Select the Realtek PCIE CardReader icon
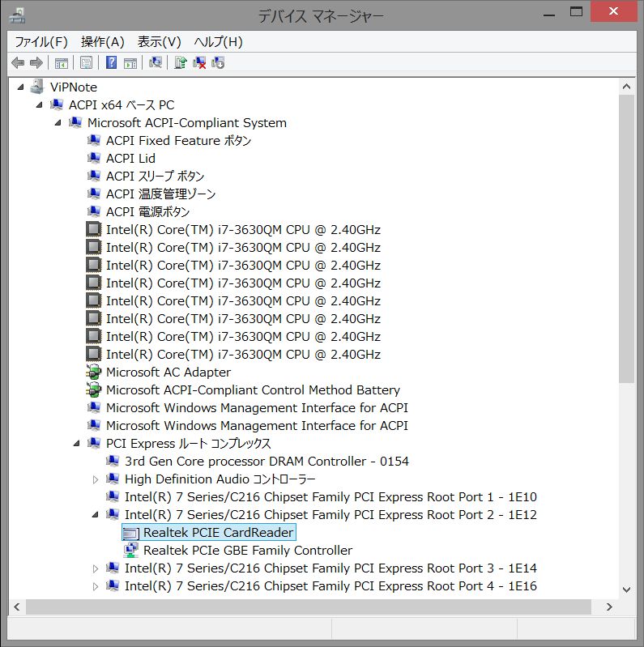The height and width of the screenshot is (647, 644). pyautogui.click(x=131, y=533)
